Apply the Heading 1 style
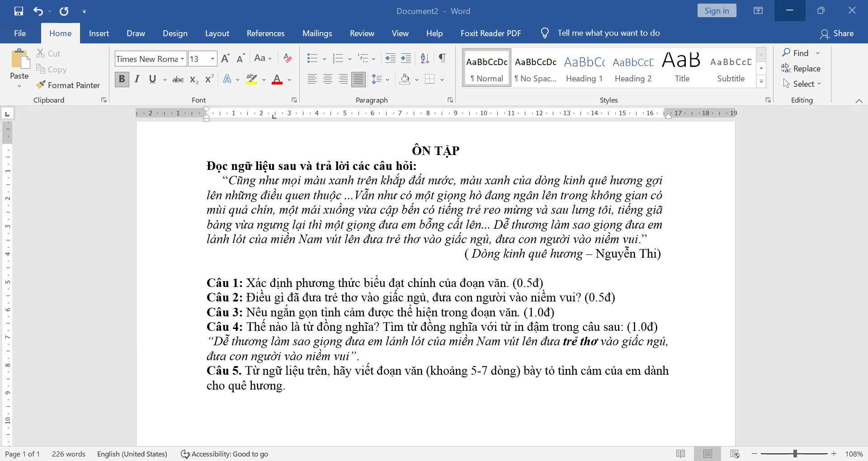This screenshot has width=868, height=461. click(585, 68)
